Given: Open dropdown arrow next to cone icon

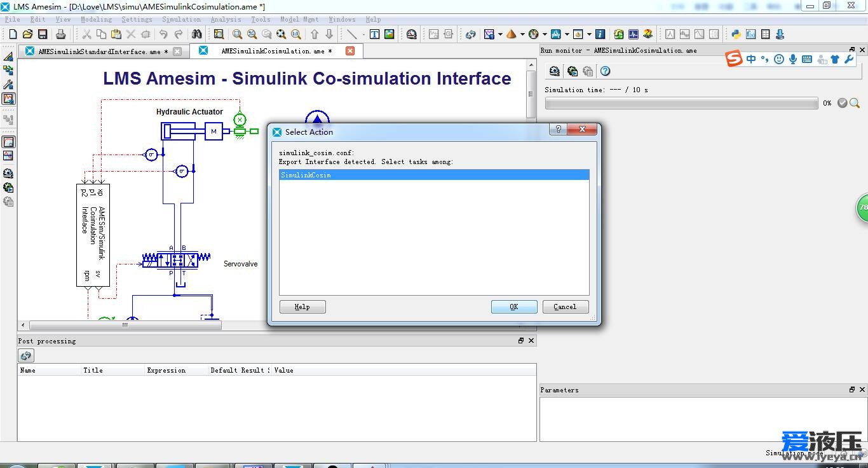Looking at the screenshot, I should 522,34.
